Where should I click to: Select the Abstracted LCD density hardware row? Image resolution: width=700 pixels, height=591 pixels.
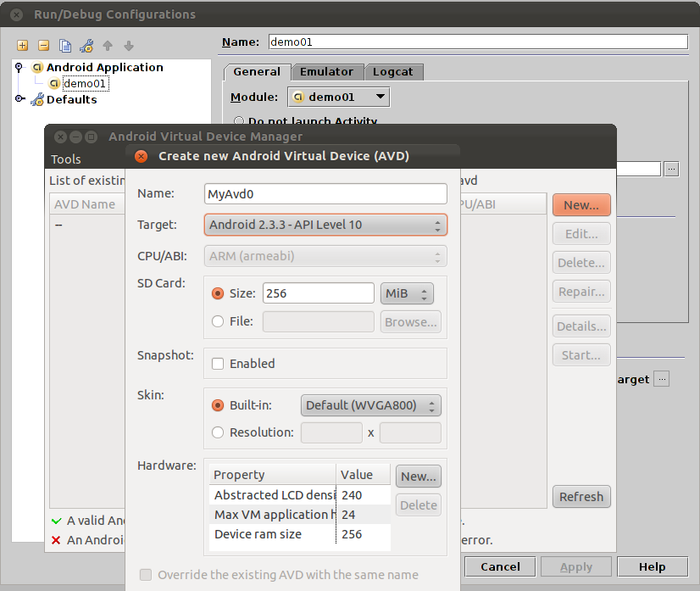(x=299, y=495)
